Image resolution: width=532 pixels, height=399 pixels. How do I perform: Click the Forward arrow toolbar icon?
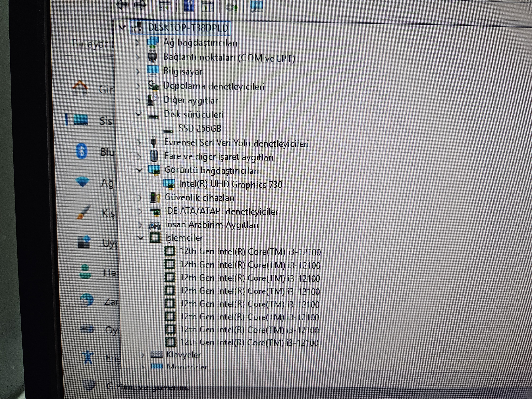[141, 5]
